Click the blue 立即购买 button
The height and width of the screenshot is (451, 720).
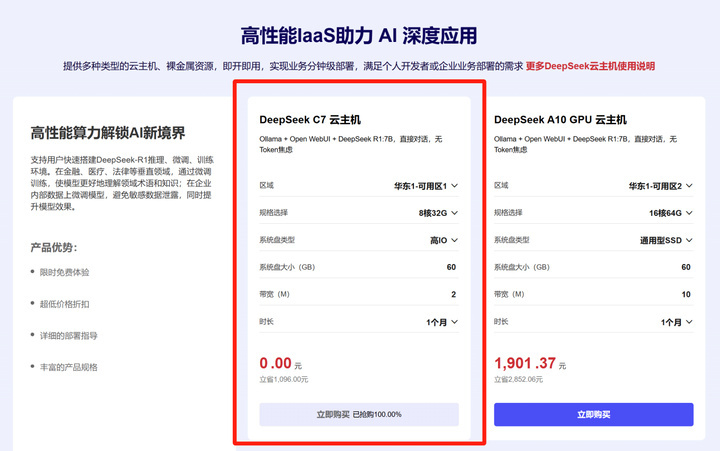point(594,415)
